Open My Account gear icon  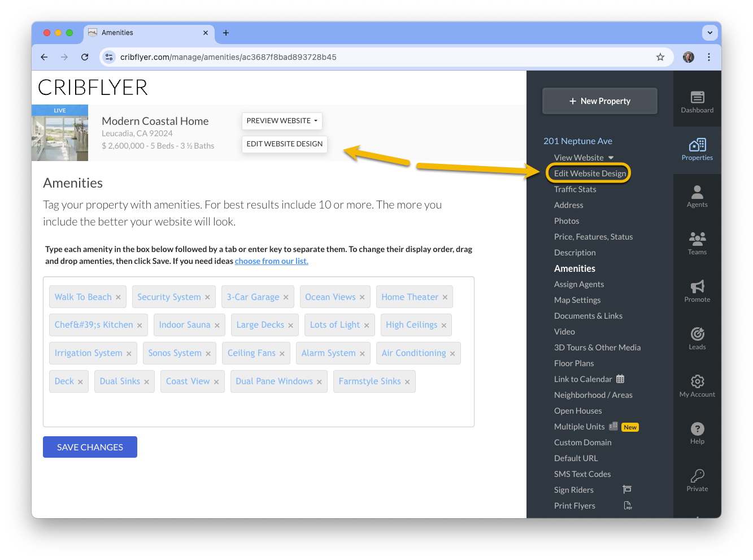[697, 381]
